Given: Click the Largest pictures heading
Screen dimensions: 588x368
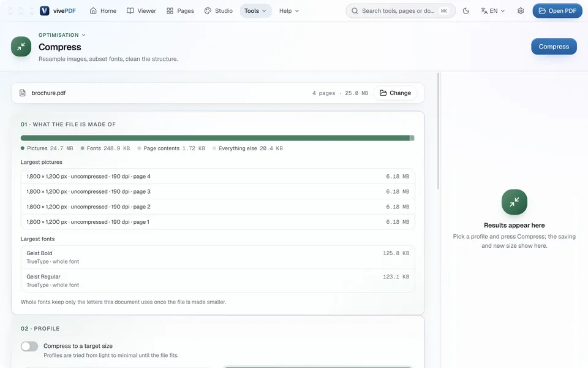Looking at the screenshot, I should (41, 162).
